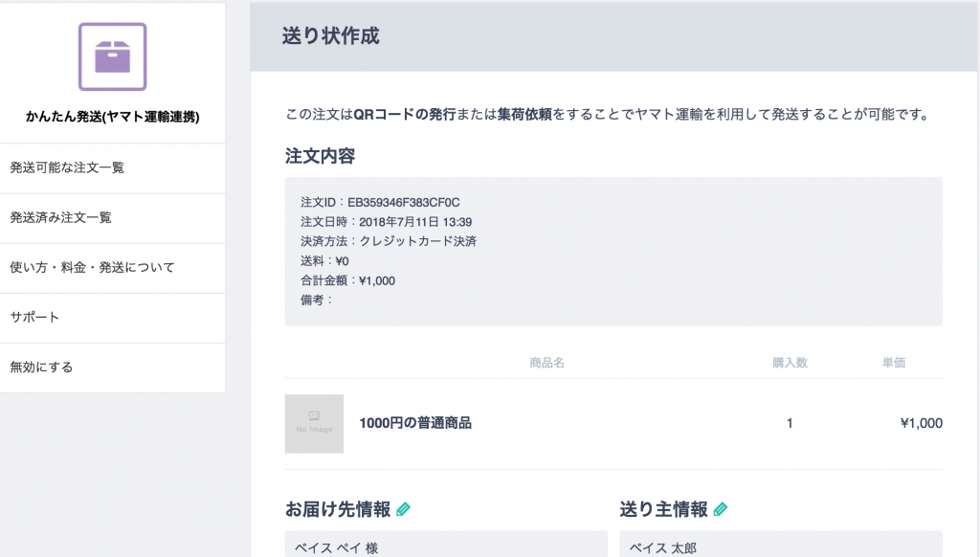980x557 pixels.
Task: Open 発送可能な注文一覧 in sidebar
Action: pos(113,167)
